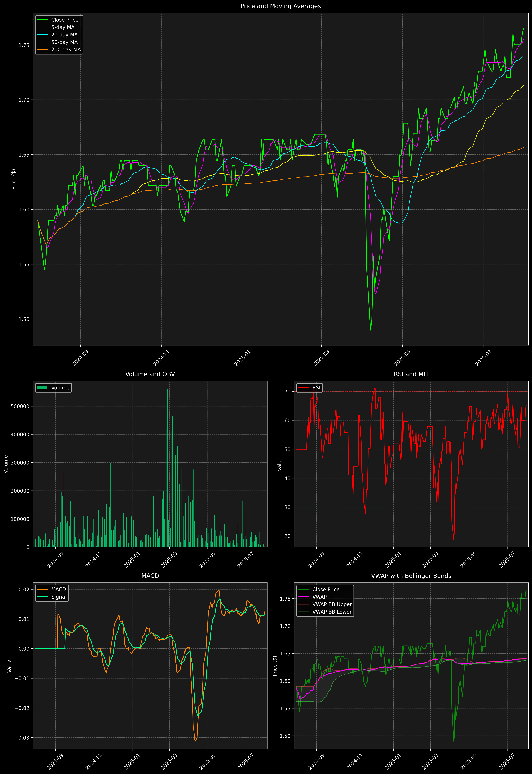Click the vertical "Volume" y-axis label
Image resolution: width=532 pixels, height=774 pixels.
point(6,464)
